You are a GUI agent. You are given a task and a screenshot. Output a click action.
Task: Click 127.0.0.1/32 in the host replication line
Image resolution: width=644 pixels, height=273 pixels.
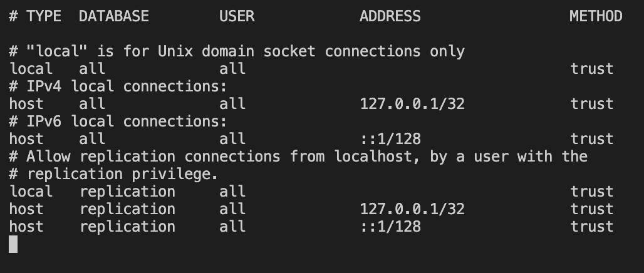pos(412,209)
